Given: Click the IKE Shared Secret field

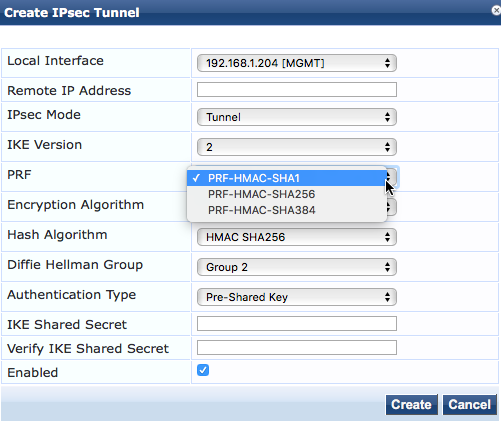Looking at the screenshot, I should point(297,324).
